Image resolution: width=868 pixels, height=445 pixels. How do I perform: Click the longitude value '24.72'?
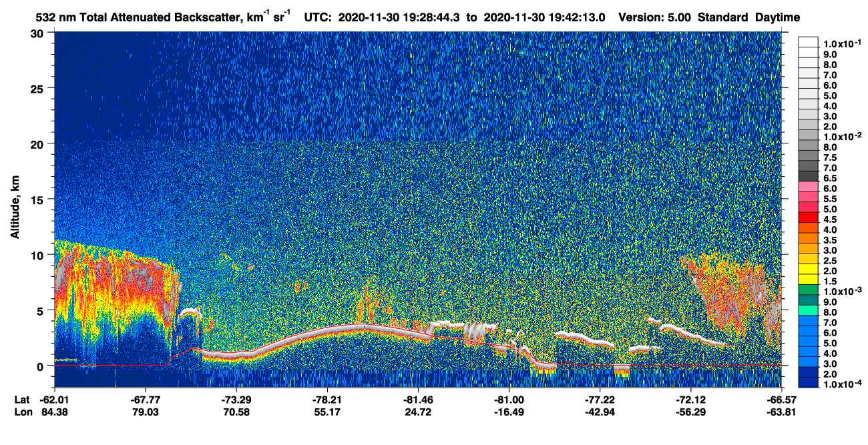point(418,412)
